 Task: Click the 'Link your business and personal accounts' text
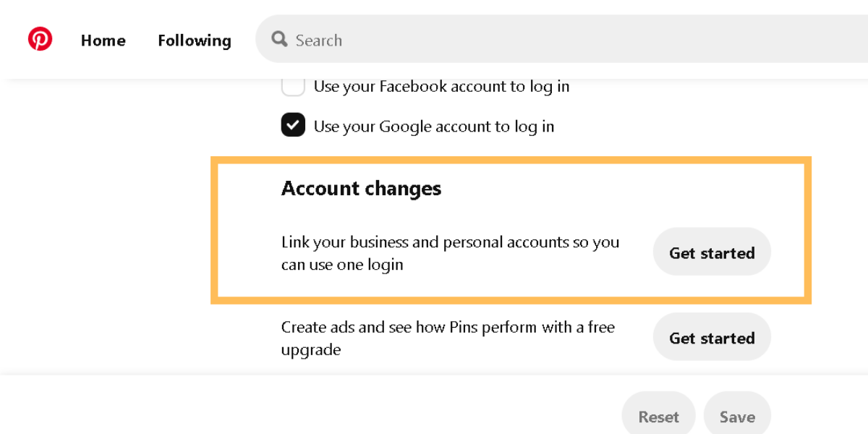point(450,242)
